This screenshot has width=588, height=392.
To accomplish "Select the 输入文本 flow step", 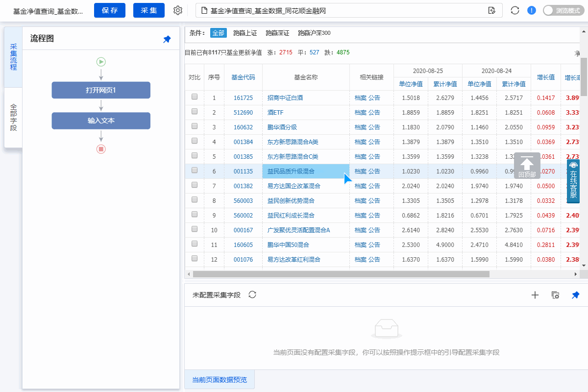I will (101, 121).
